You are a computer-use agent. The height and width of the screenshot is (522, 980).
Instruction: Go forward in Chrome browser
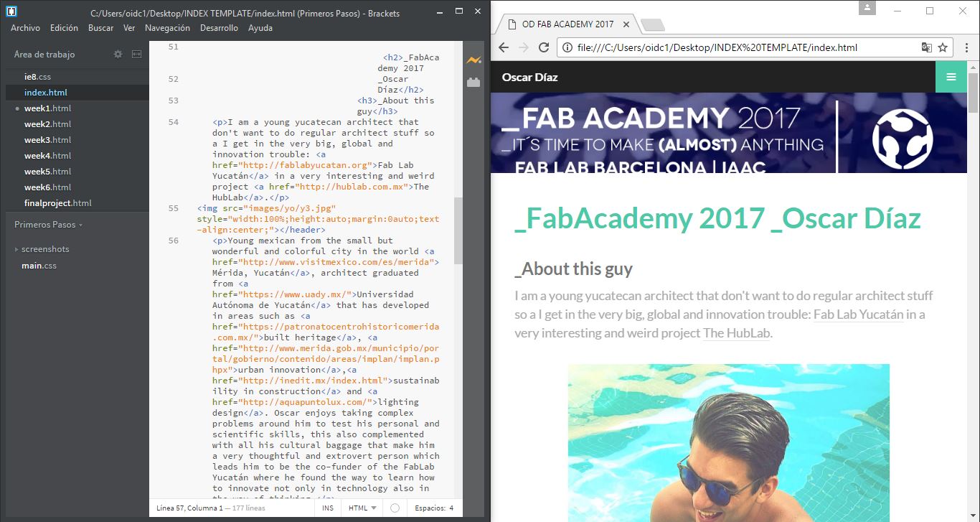click(x=524, y=47)
